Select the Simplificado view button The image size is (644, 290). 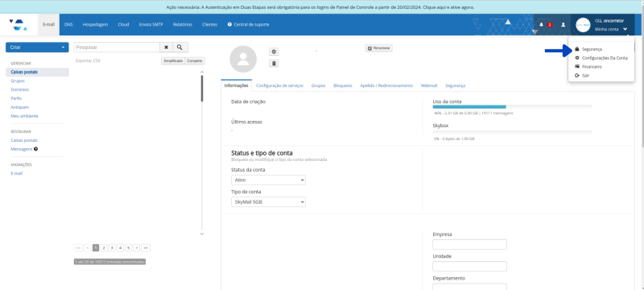173,60
